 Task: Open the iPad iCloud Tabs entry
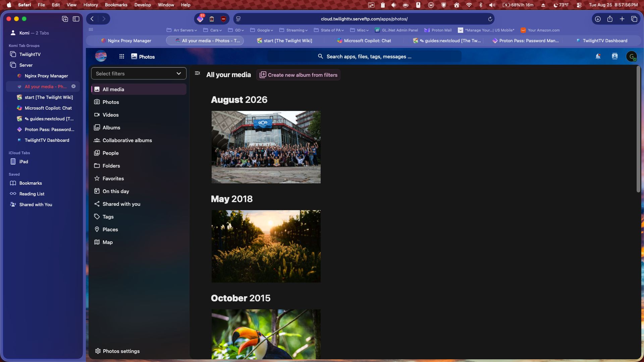click(x=43, y=162)
